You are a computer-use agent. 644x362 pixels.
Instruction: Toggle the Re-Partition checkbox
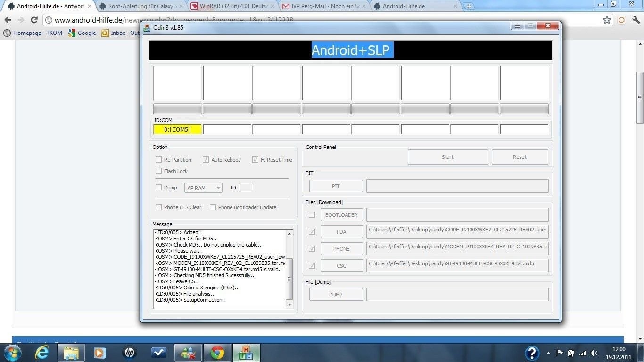159,160
